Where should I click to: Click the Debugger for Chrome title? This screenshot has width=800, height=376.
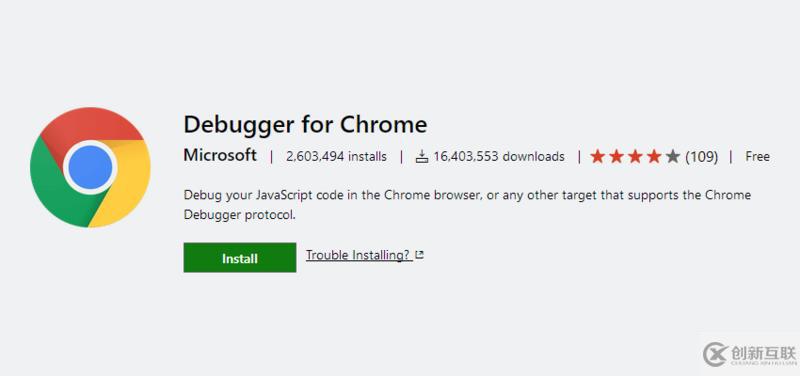[x=305, y=124]
